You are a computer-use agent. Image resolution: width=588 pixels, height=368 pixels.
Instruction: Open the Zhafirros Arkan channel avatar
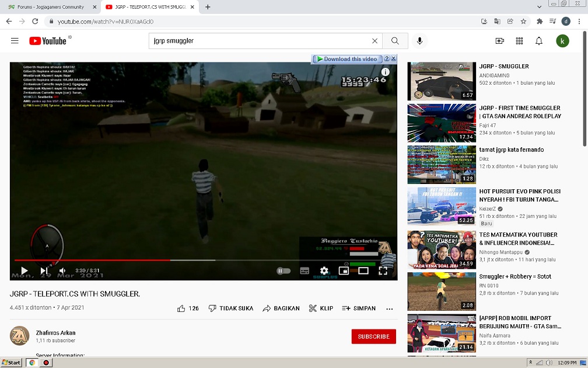(x=19, y=336)
